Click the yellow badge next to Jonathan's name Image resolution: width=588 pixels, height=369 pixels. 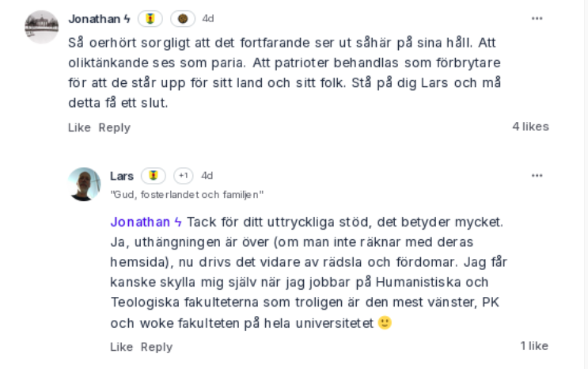coord(150,19)
